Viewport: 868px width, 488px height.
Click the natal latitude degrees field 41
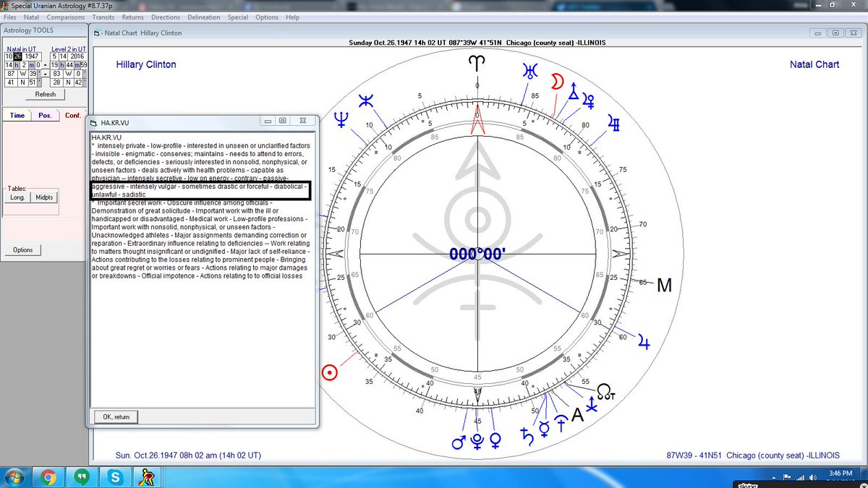[11, 82]
